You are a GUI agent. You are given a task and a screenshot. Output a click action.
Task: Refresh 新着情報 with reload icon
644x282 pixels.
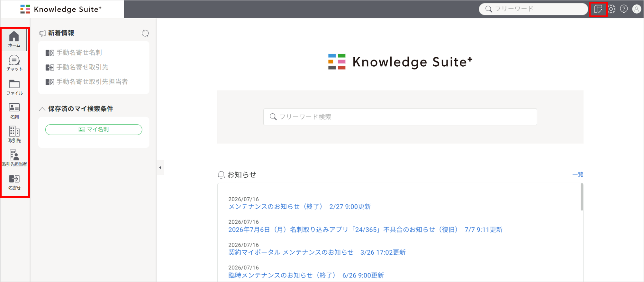point(145,33)
